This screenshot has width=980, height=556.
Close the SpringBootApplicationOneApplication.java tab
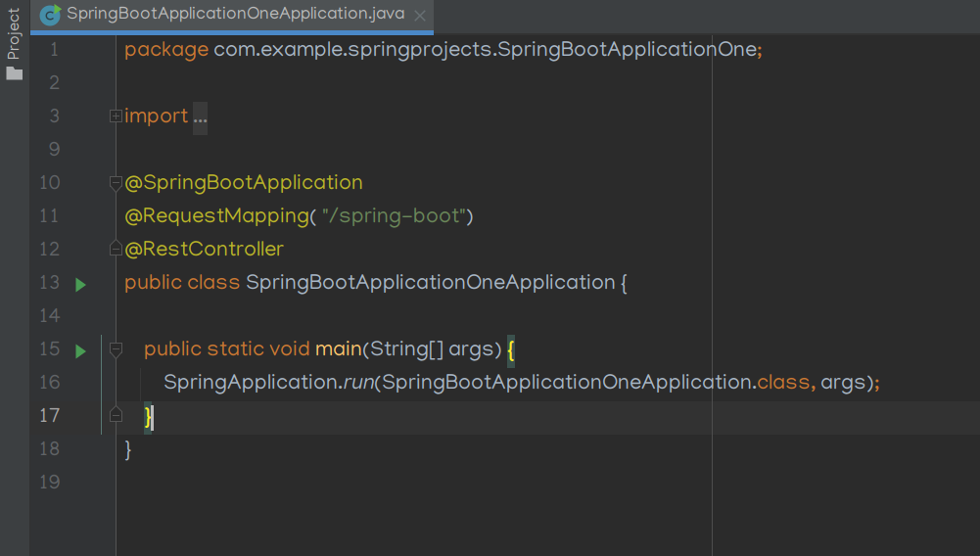click(420, 17)
